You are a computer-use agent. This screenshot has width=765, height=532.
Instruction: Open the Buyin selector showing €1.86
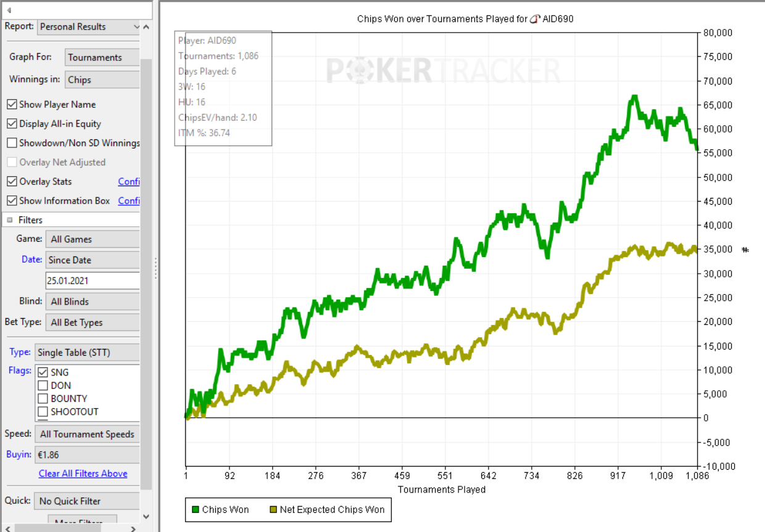[87, 454]
